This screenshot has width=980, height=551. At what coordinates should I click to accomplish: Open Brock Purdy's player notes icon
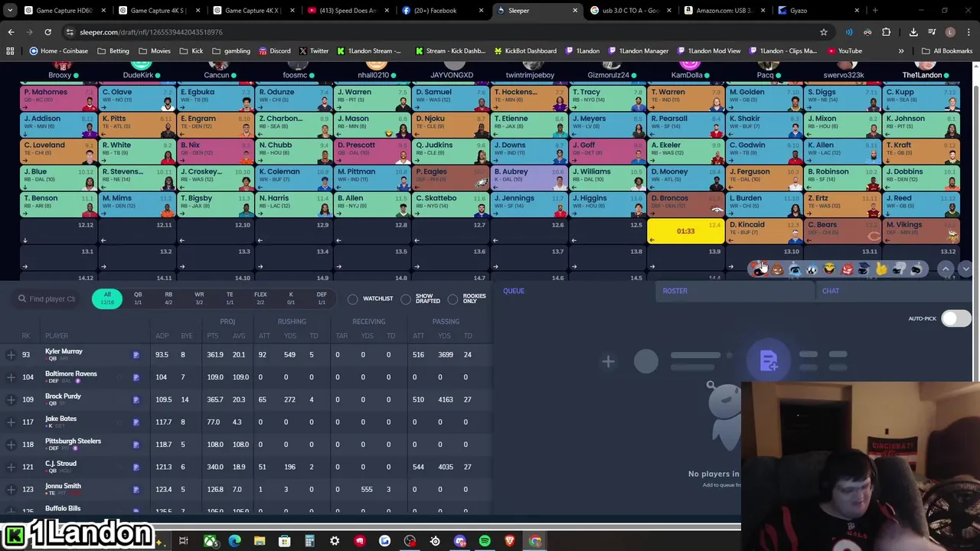point(136,399)
